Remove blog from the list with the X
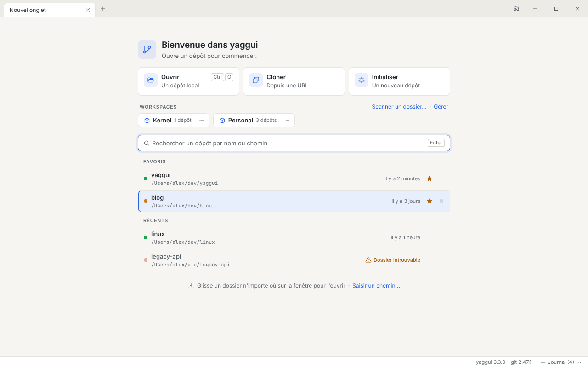This screenshot has height=368, width=588. [441, 201]
